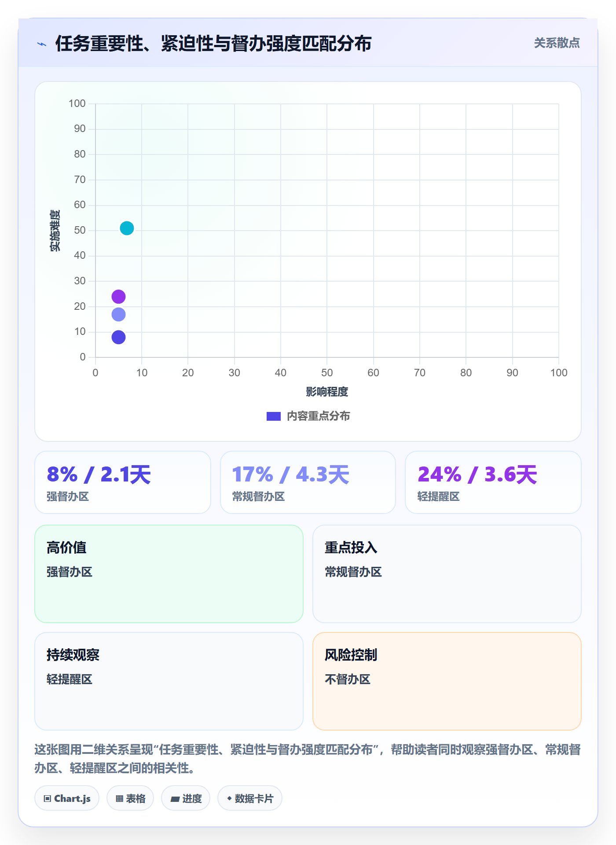Click the Chart.js tag chip

[67, 798]
